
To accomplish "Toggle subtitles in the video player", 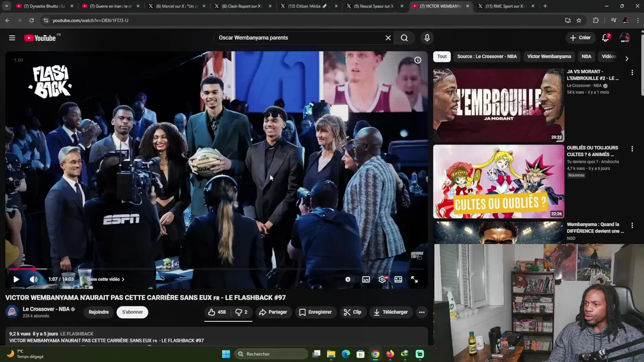I will tap(366, 279).
